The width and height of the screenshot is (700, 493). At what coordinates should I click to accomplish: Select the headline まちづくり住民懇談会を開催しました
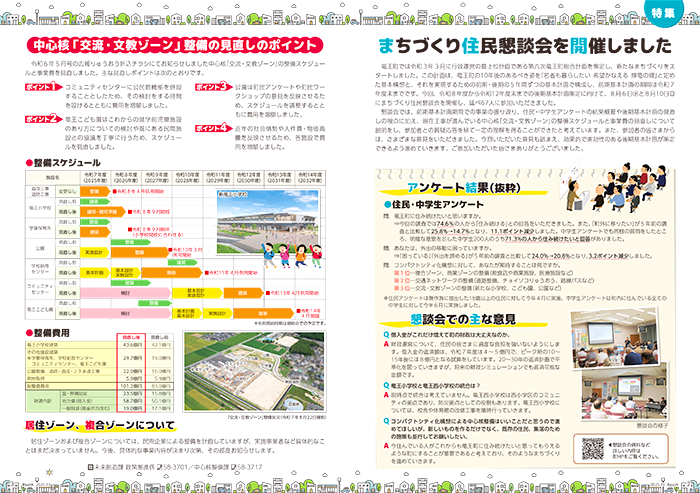coord(525,46)
